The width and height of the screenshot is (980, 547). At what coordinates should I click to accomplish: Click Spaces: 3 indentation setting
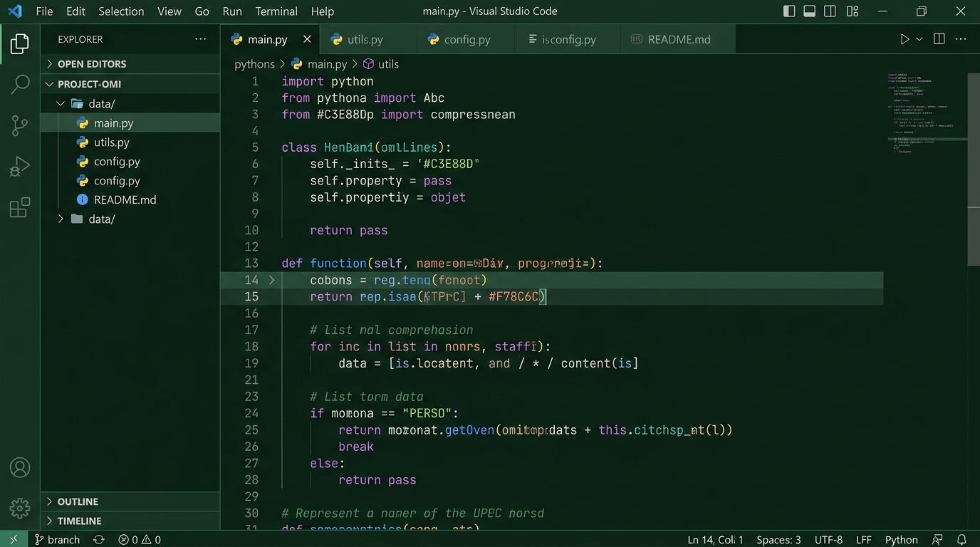[778, 539]
